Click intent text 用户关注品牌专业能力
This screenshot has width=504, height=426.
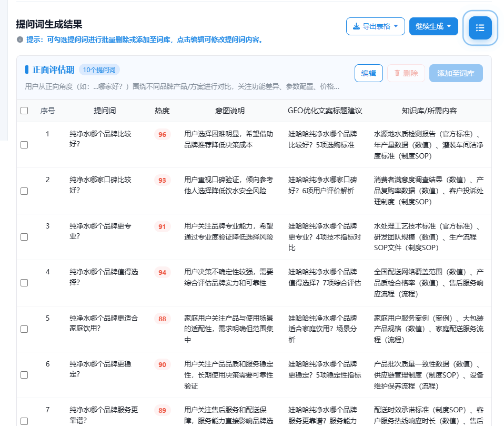pyautogui.click(x=218, y=226)
